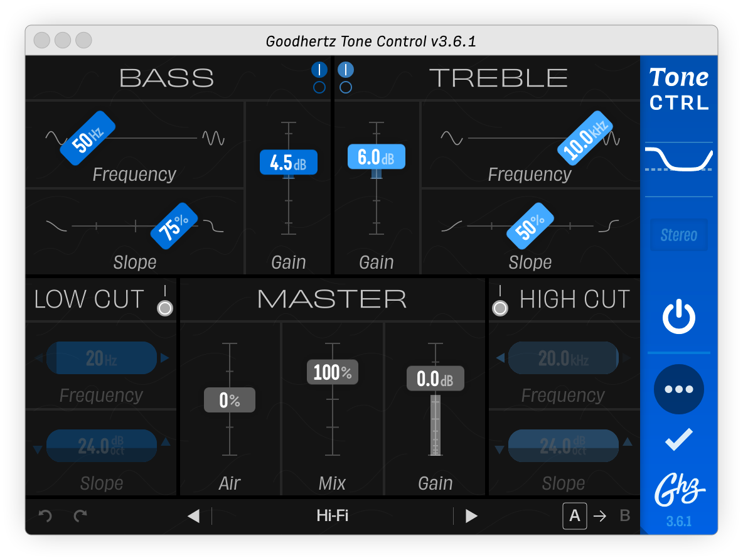Open the more options (...) menu in sidebar
Image resolution: width=743 pixels, height=560 pixels.
click(x=678, y=389)
